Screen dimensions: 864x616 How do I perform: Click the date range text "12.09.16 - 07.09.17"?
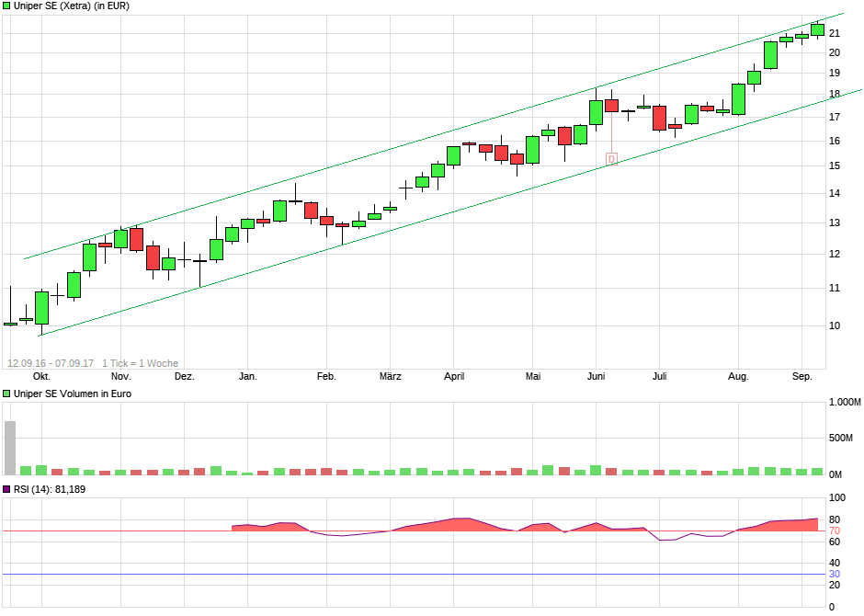[51, 363]
